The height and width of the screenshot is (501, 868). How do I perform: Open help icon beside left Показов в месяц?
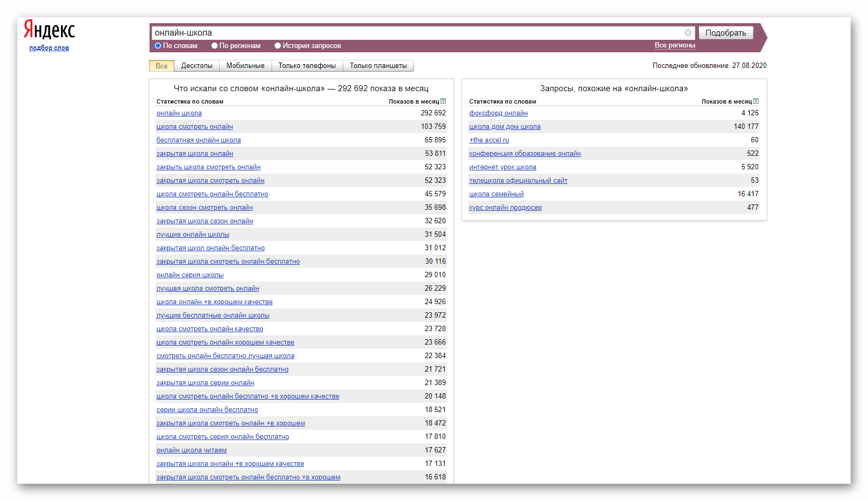(x=443, y=101)
